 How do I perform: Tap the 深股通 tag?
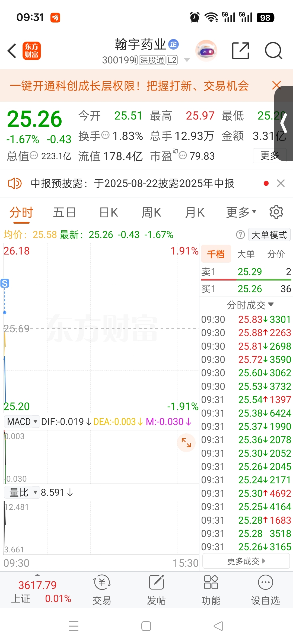152,60
